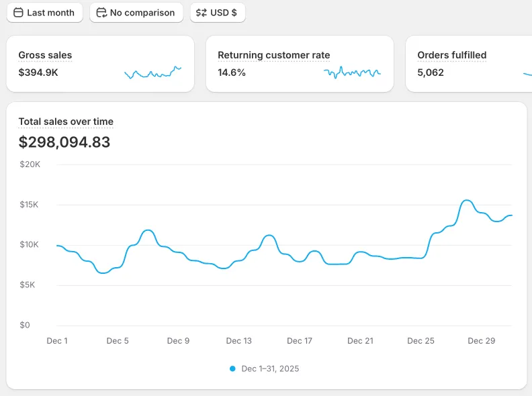532x396 pixels.
Task: Click the currency exchange arrows icon
Action: pos(202,13)
